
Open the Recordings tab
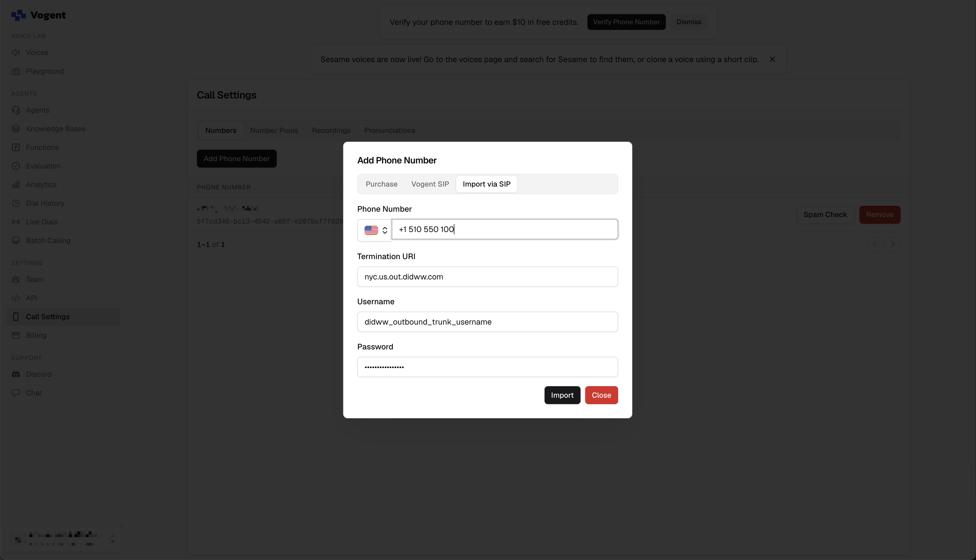[331, 130]
